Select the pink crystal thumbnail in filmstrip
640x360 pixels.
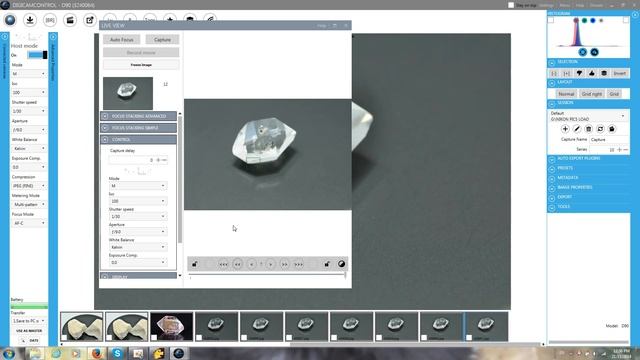171,327
